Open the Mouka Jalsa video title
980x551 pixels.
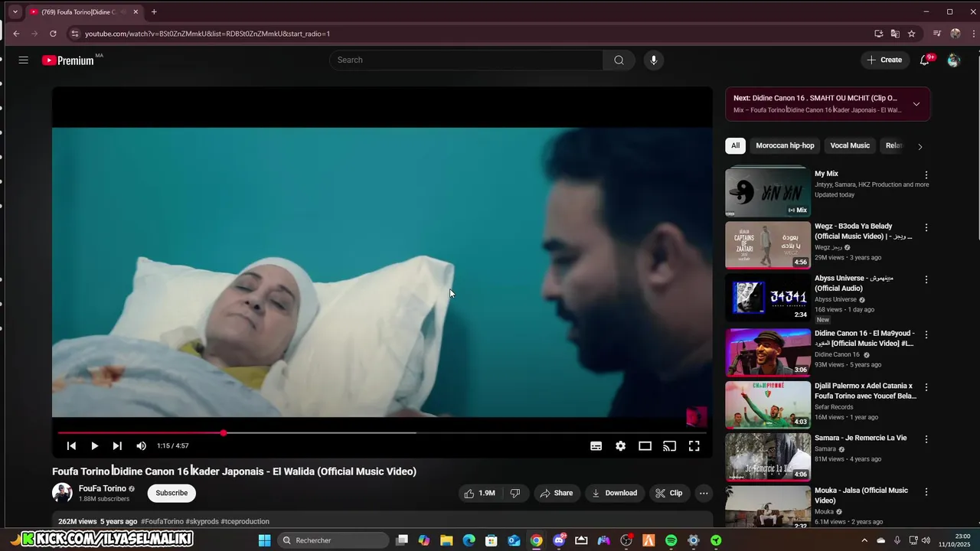[861, 495]
